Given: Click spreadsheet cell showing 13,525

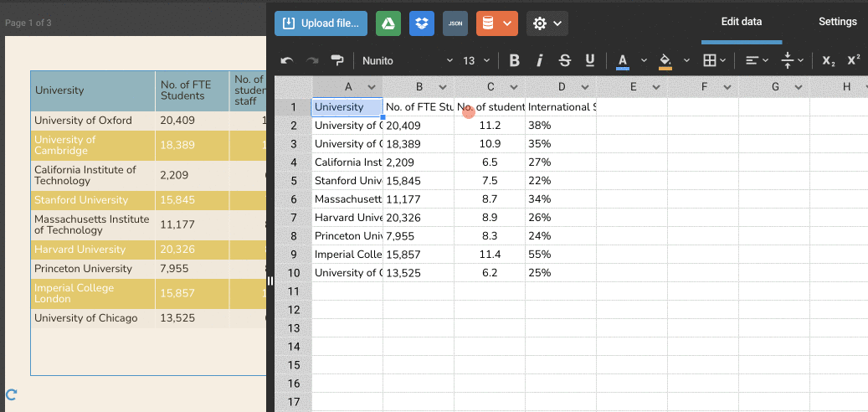Looking at the screenshot, I should click(x=419, y=273).
